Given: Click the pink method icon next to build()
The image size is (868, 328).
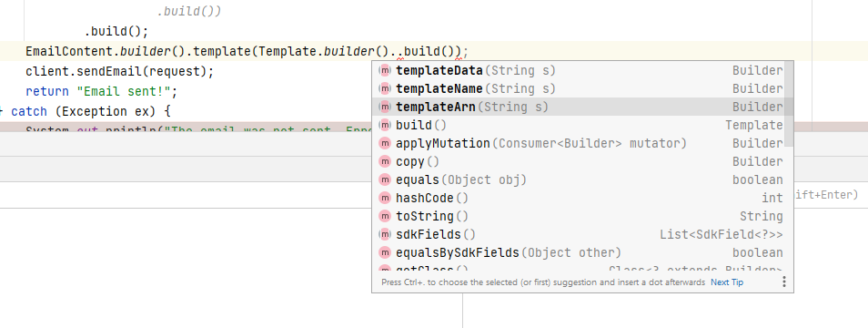Looking at the screenshot, I should (384, 125).
